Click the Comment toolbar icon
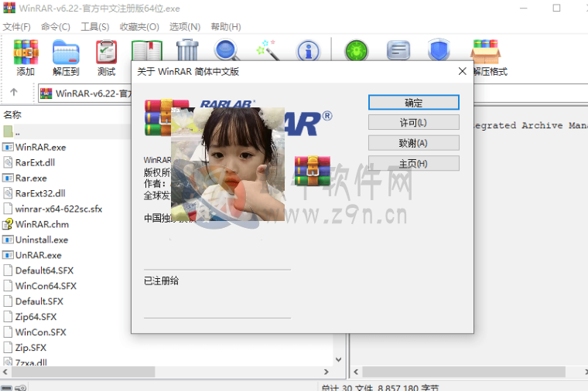588x391 pixels. 398,50
